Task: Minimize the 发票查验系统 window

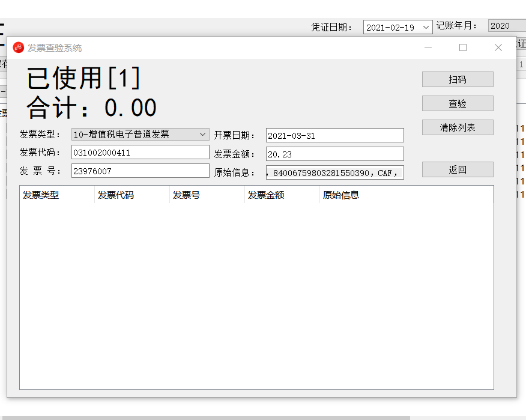Action: click(x=428, y=47)
